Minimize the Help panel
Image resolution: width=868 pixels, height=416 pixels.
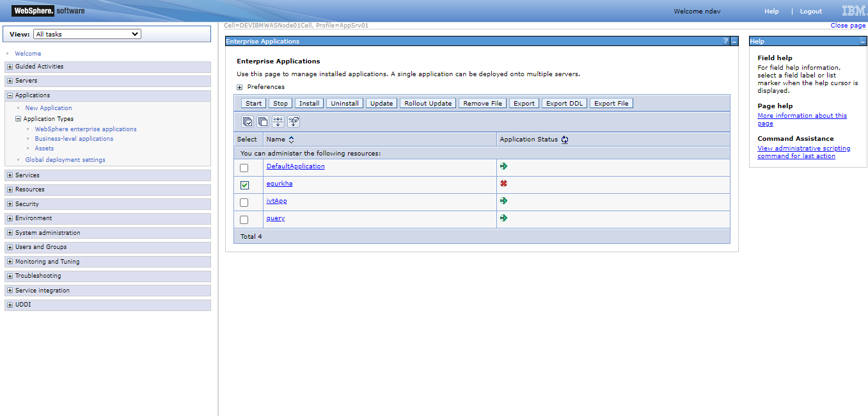click(863, 41)
